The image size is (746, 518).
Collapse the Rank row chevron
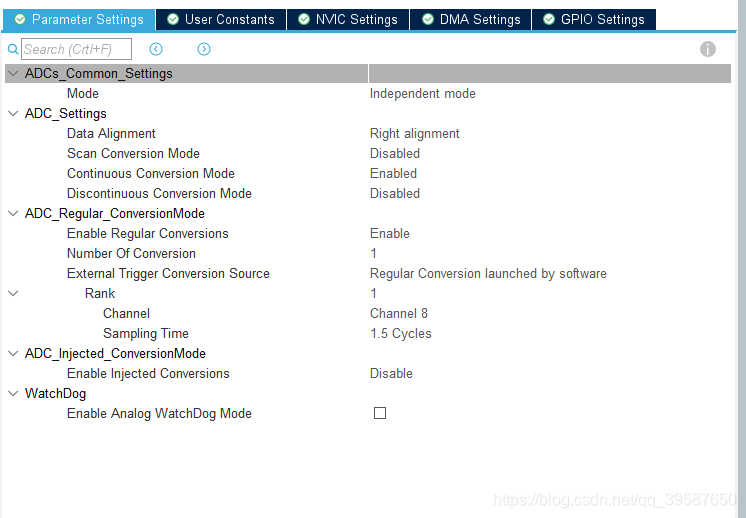pos(13,293)
